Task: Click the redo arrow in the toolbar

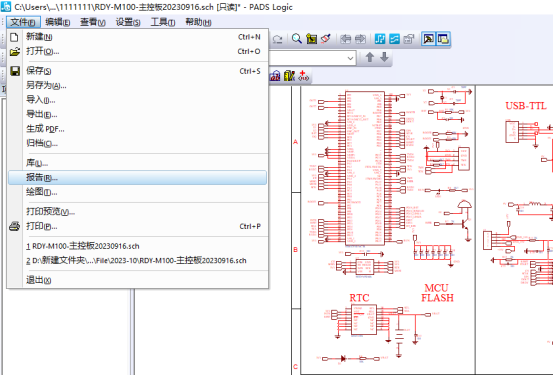Action: [278, 39]
